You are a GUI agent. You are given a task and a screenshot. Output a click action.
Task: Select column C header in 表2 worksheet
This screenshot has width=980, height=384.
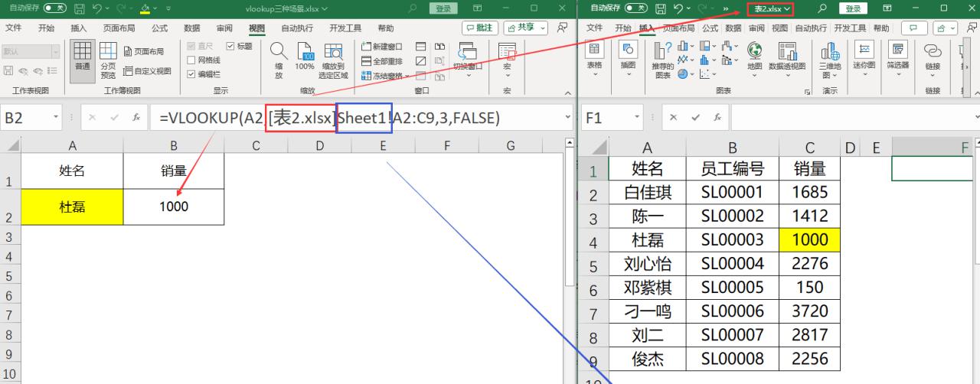809,147
